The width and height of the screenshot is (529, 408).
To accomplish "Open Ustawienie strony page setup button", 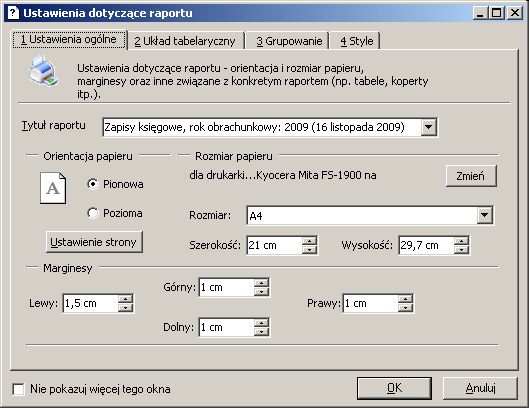I will [x=94, y=242].
